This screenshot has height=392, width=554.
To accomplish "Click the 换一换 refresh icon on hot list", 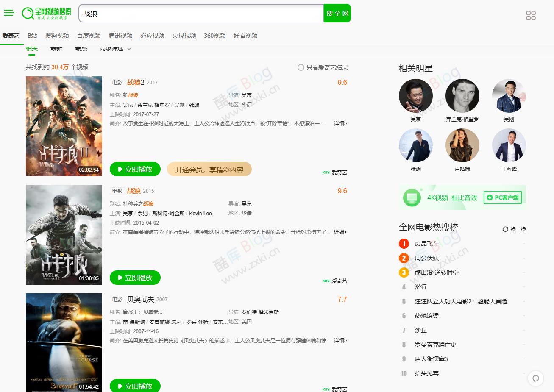I will [504, 229].
